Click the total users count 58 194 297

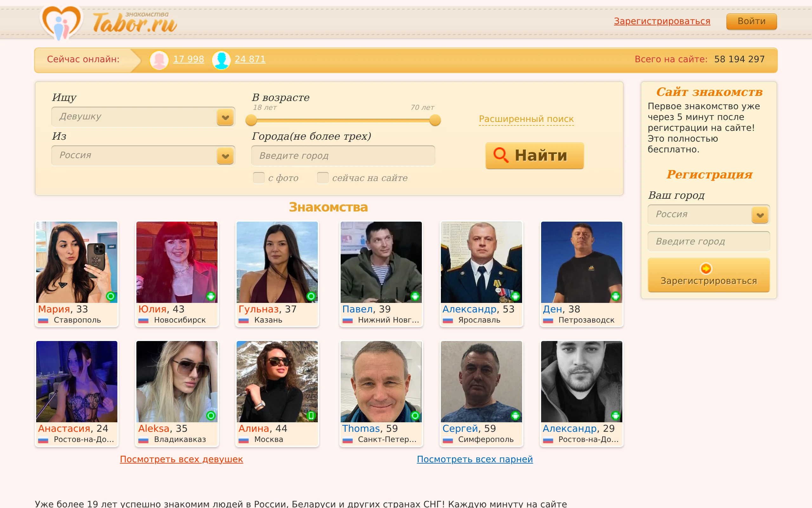739,59
